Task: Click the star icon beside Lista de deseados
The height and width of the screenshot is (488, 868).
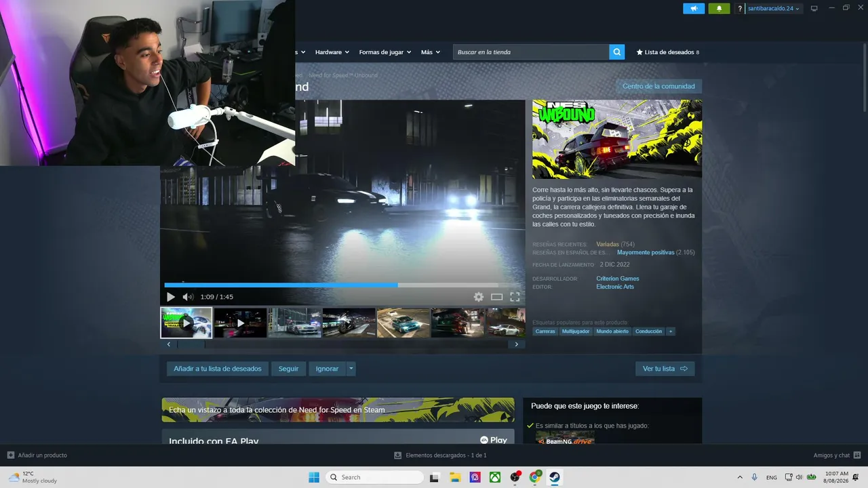Action: (639, 52)
